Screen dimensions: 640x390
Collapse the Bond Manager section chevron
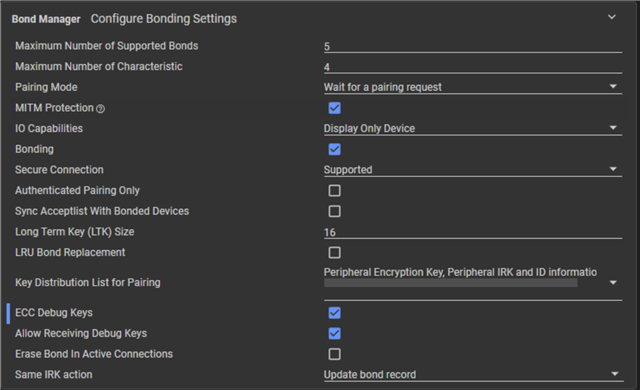[611, 17]
